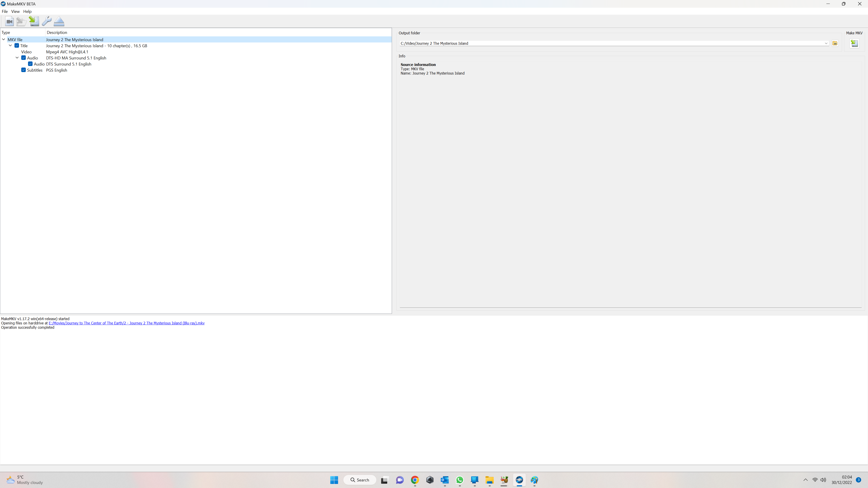This screenshot has height=488, width=868.
Task: Uncheck the DTS-HD MA audio checkbox
Action: tap(24, 58)
